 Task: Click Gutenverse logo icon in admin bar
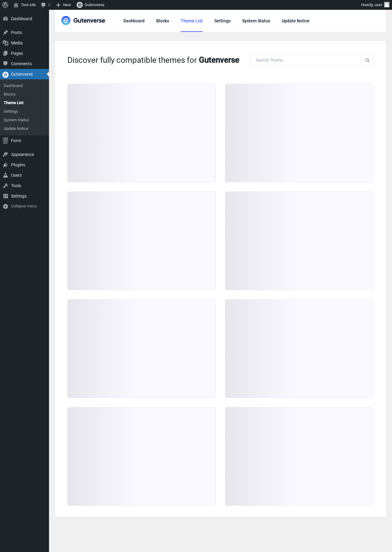(x=80, y=5)
